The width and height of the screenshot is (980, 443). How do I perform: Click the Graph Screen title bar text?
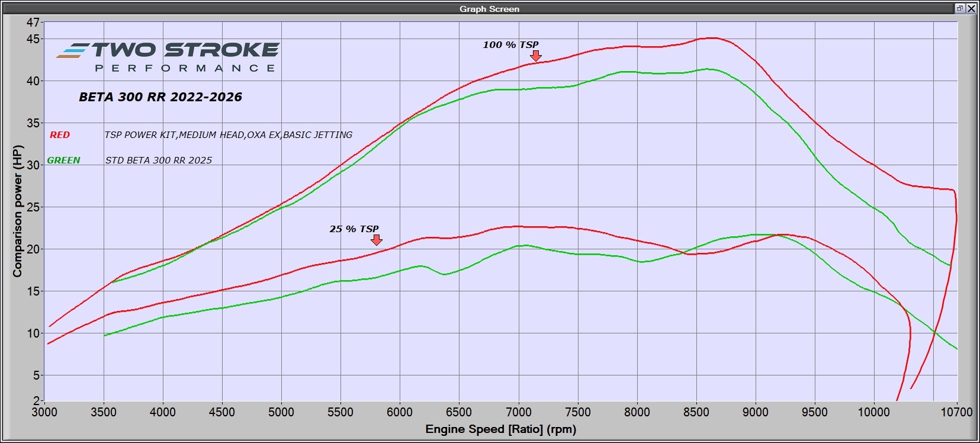[489, 9]
